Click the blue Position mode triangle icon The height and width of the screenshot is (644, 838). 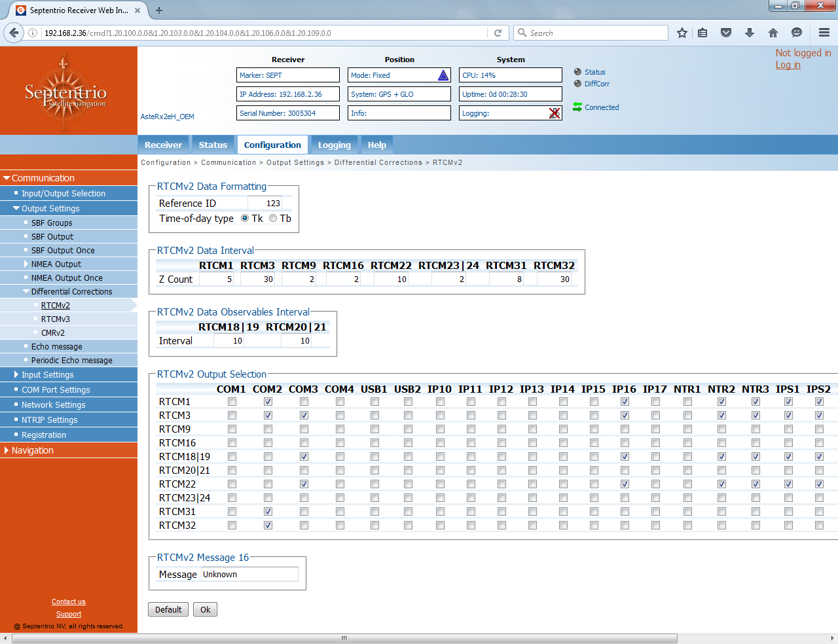[443, 75]
